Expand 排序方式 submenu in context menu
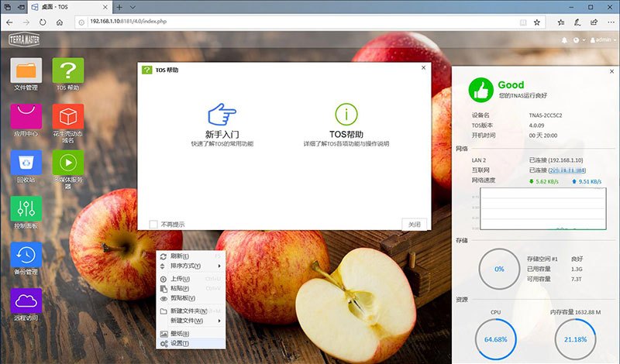The image size is (620, 364). [x=190, y=266]
